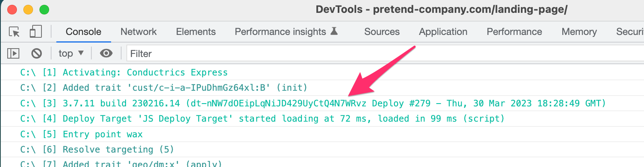Switch to the Performance tab
The width and height of the screenshot is (644, 167).
pyautogui.click(x=514, y=32)
